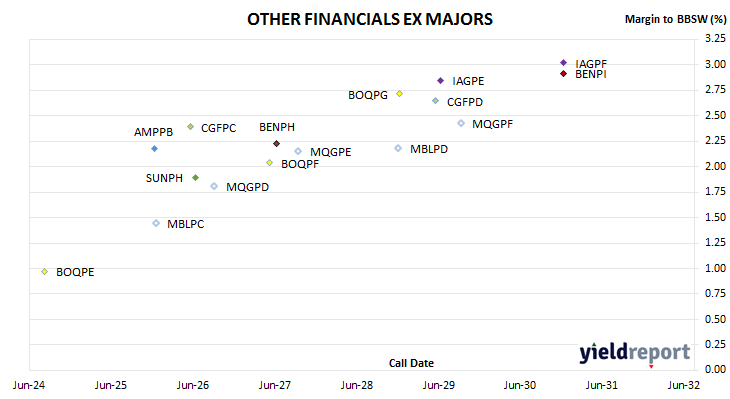Select the IAGPE purple diamond marker
The width and height of the screenshot is (730, 399).
440,81
